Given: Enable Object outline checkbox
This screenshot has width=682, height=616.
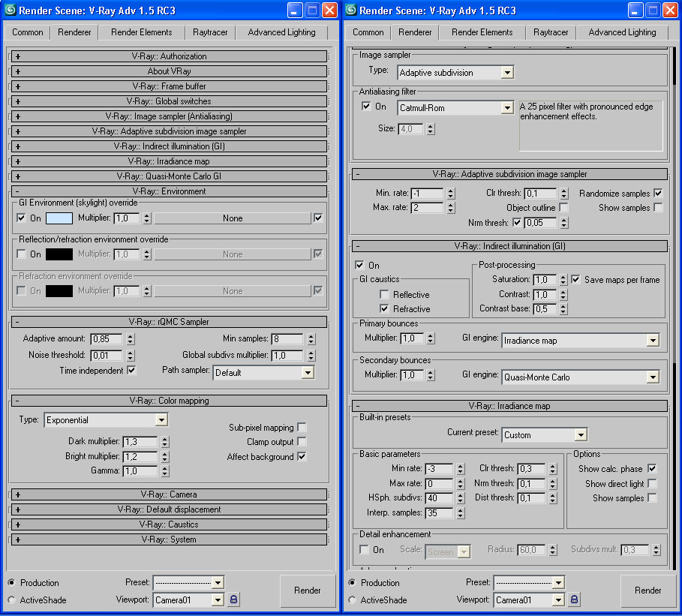Looking at the screenshot, I should tap(563, 208).
